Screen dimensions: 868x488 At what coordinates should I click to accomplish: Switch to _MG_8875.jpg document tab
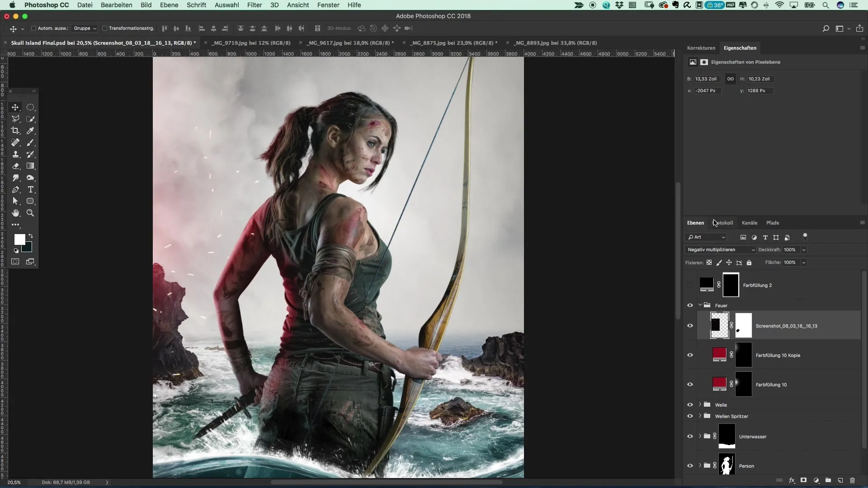click(453, 43)
